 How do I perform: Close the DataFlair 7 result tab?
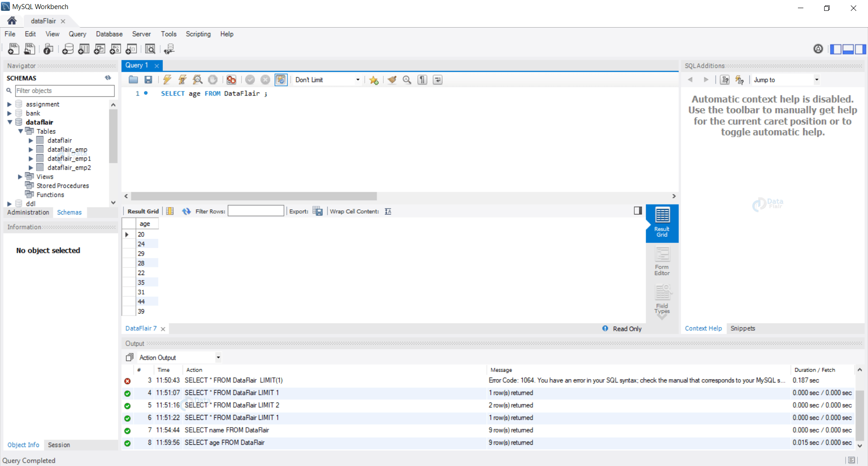163,329
